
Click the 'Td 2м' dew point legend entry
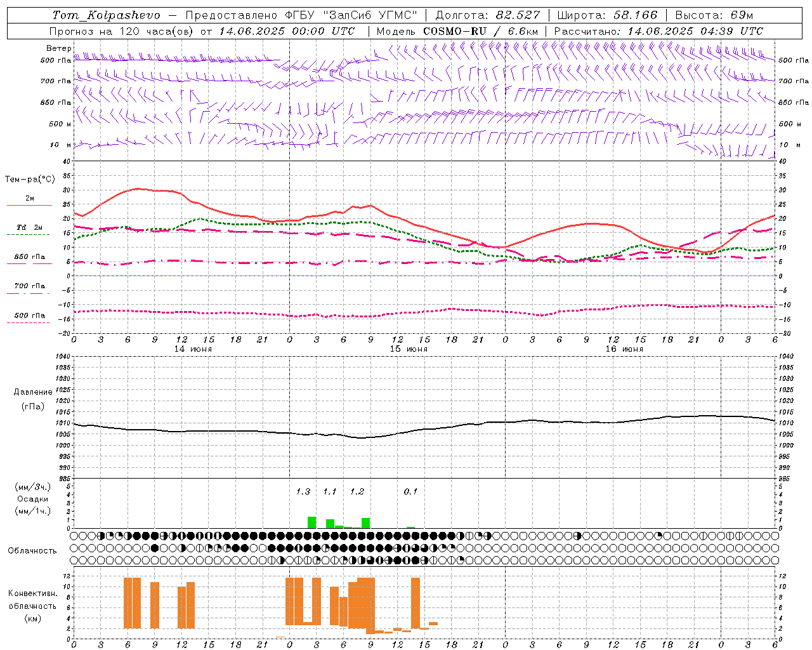[30, 227]
